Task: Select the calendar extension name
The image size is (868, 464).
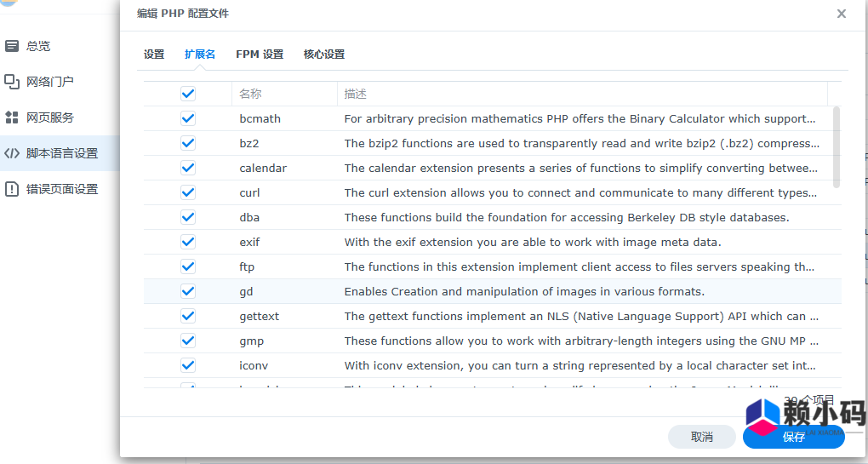Action: [263, 168]
